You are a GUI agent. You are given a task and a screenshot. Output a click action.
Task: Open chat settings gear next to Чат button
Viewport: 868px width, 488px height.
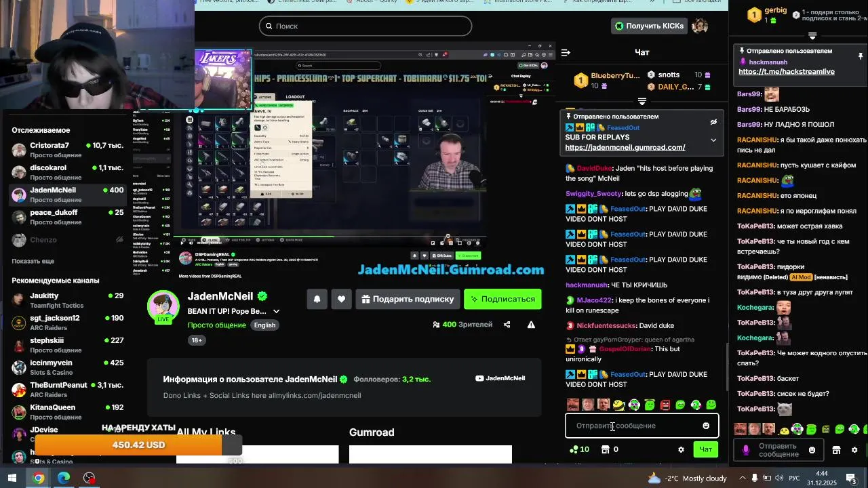pyautogui.click(x=681, y=449)
